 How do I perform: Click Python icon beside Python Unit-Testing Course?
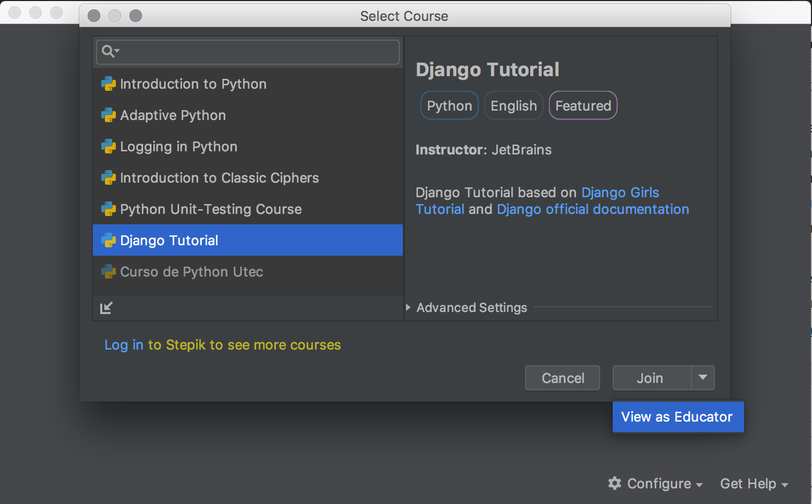108,209
